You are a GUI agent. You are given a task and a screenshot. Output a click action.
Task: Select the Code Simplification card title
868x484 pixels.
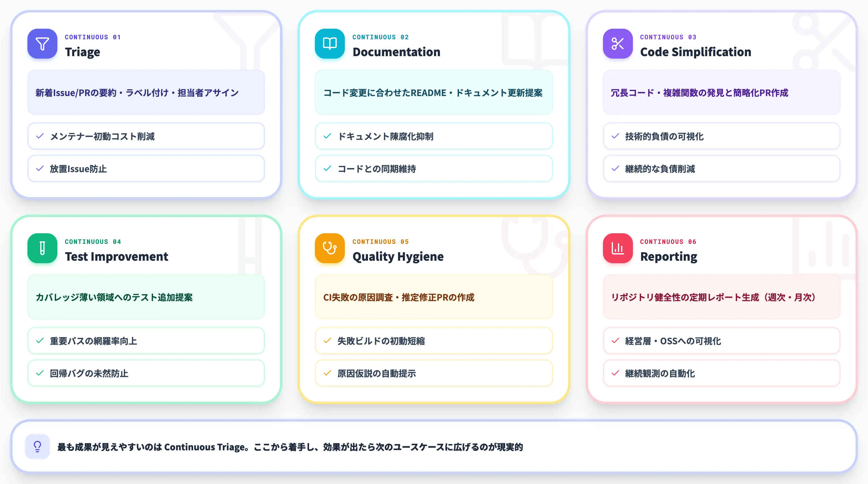tap(696, 52)
